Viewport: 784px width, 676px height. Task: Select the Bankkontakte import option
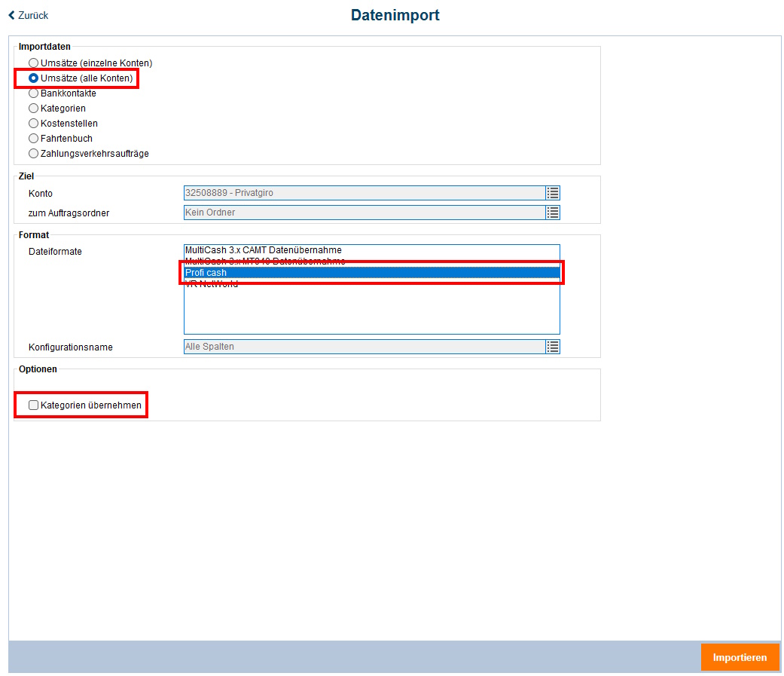[33, 93]
